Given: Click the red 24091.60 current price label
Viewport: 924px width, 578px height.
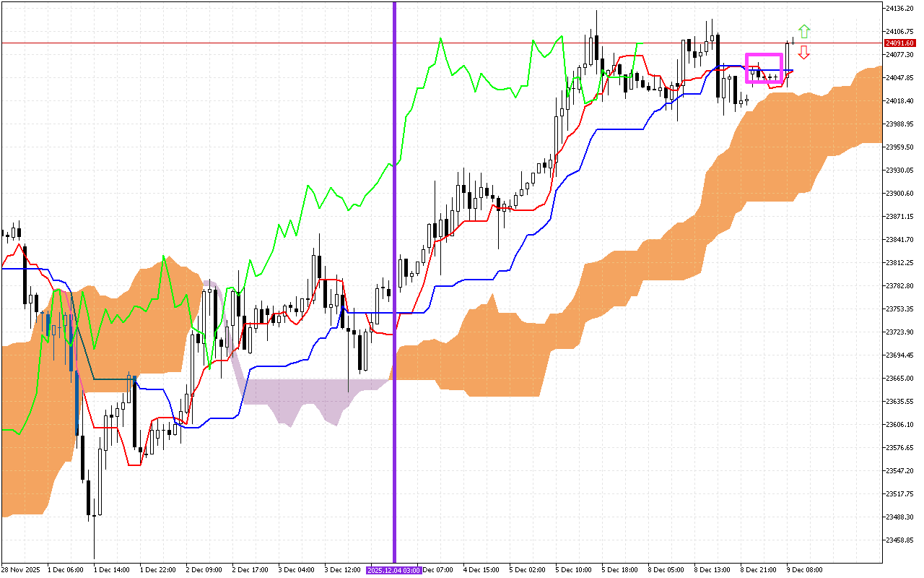Looking at the screenshot, I should click(899, 43).
